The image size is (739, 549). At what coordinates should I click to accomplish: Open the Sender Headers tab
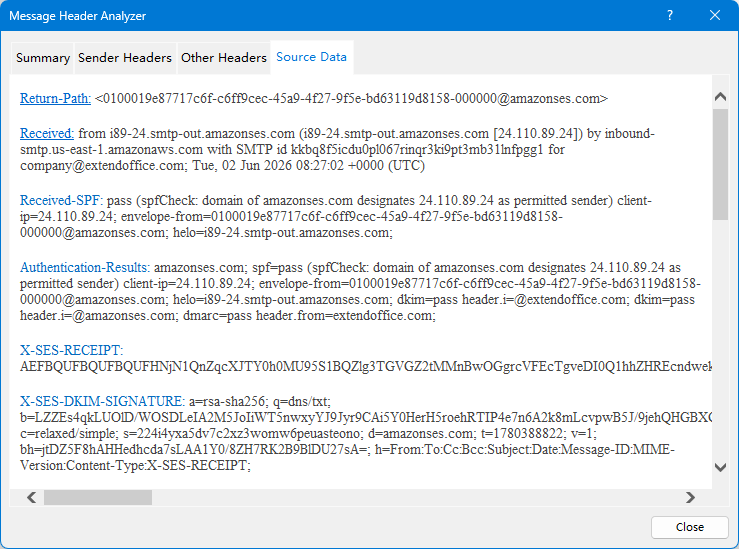125,58
